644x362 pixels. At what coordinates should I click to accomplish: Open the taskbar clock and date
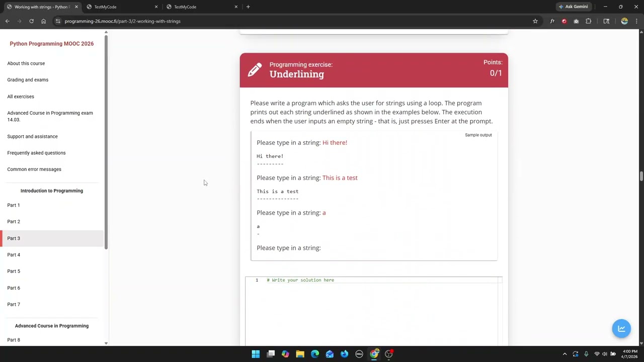click(630, 354)
